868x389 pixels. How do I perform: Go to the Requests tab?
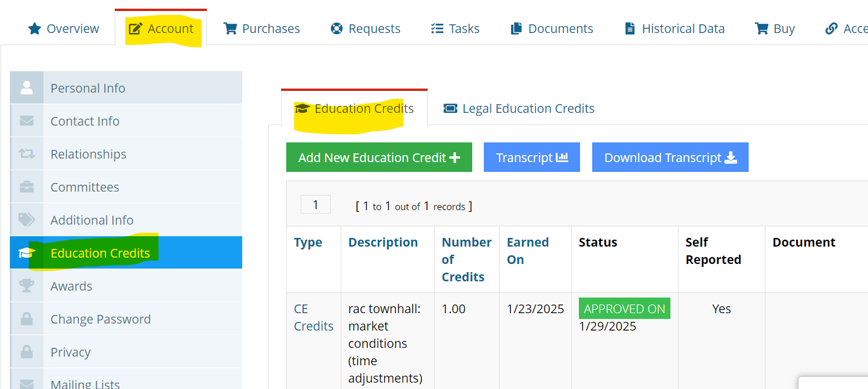pos(366,28)
